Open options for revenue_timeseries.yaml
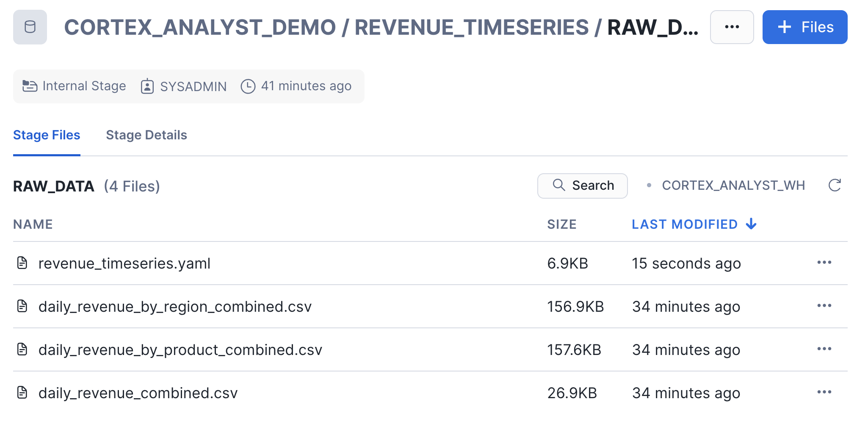The width and height of the screenshot is (868, 438). (x=824, y=263)
